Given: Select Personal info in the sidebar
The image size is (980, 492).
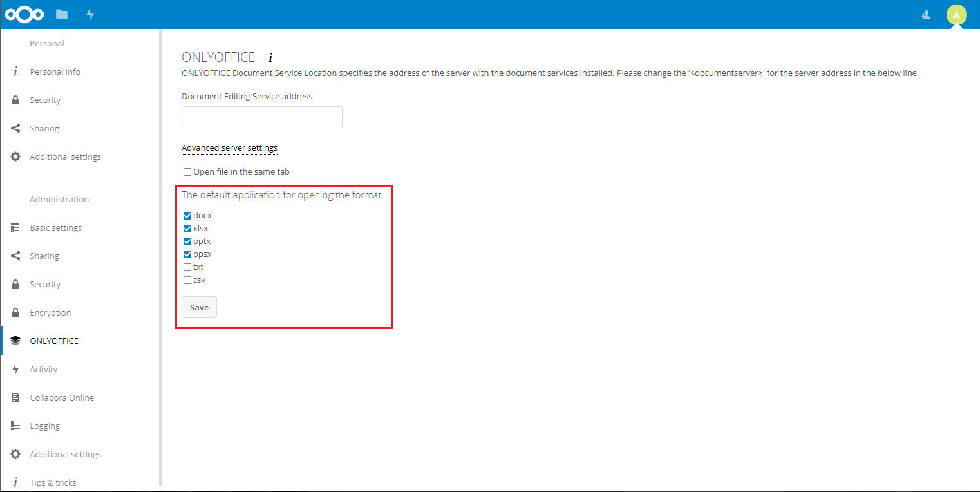Looking at the screenshot, I should [55, 71].
